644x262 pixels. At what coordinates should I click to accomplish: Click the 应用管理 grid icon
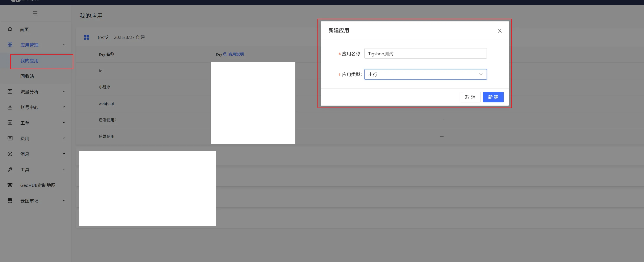click(x=10, y=45)
